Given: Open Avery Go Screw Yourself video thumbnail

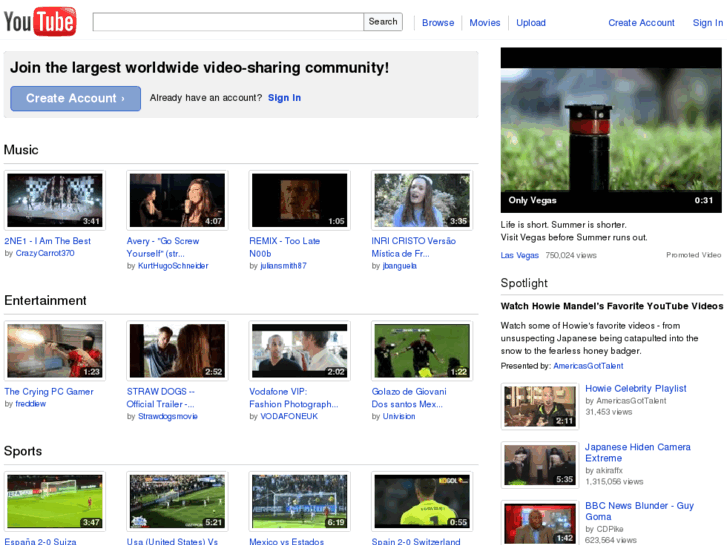Looking at the screenshot, I should [x=177, y=201].
